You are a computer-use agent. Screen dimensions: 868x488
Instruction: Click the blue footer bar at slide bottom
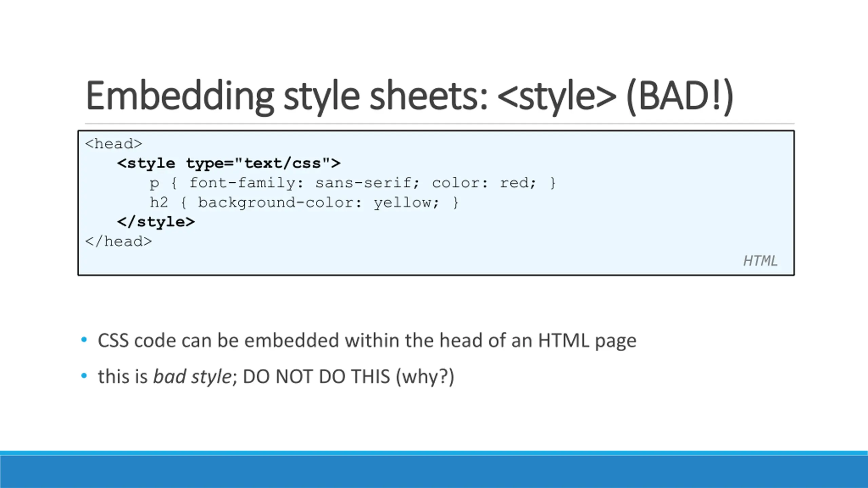pos(434,470)
